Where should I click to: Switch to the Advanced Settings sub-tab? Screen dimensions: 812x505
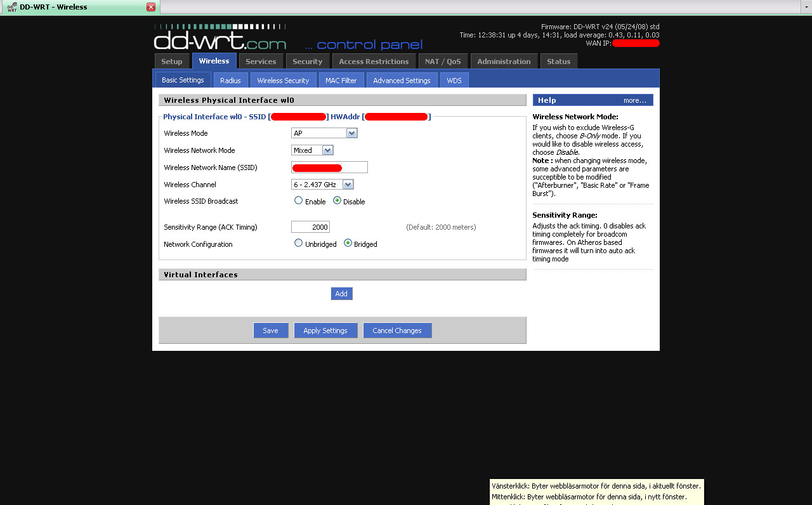point(402,81)
